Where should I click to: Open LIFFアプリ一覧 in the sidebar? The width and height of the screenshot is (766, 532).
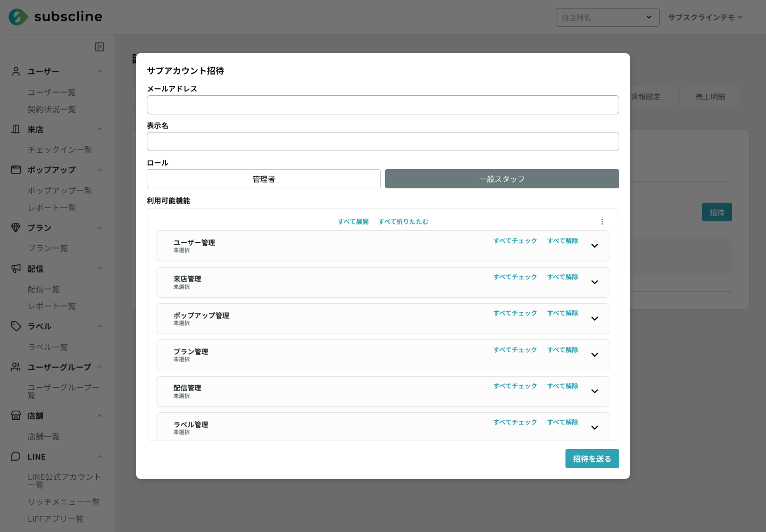coord(55,519)
